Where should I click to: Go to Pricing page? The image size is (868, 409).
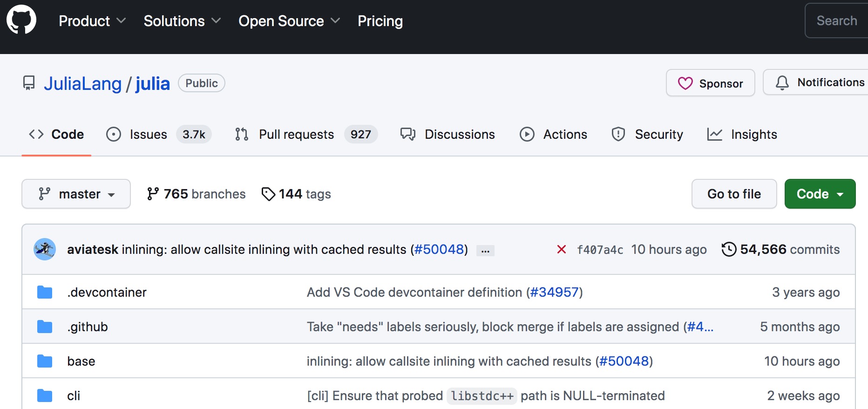click(x=380, y=21)
